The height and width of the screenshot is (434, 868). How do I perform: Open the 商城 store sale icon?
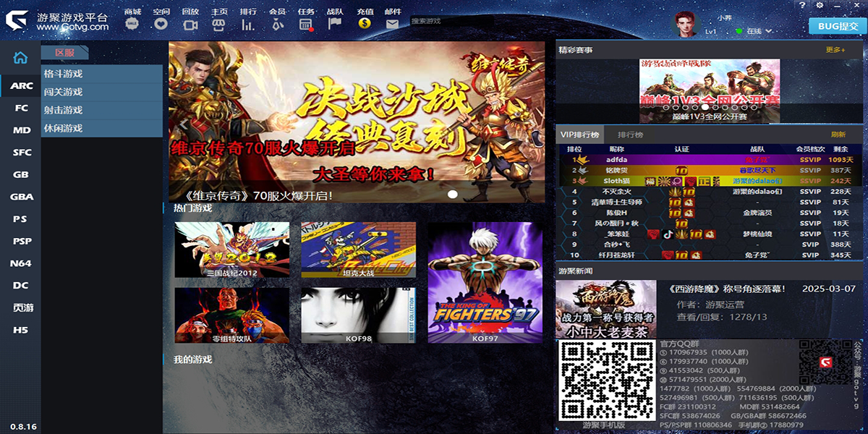(x=132, y=24)
